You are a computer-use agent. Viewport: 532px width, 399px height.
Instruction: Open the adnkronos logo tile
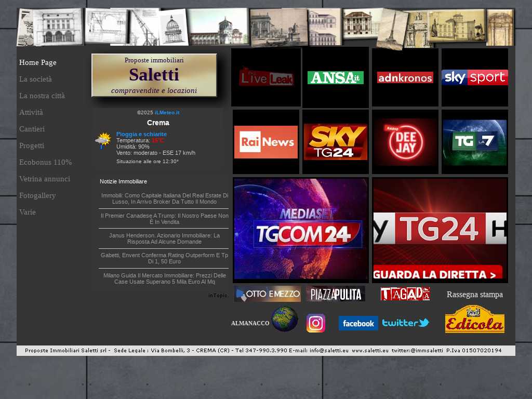[x=405, y=77]
